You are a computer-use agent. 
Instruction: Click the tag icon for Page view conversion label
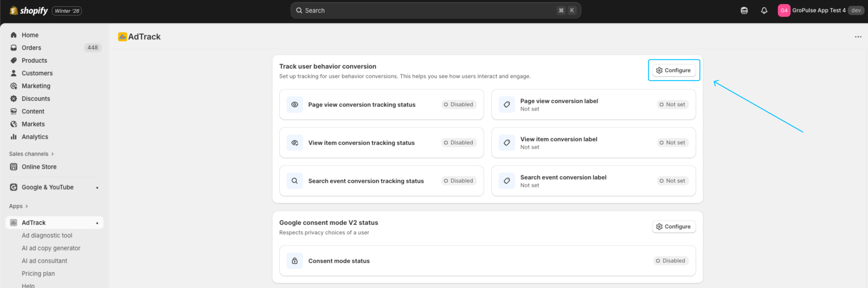507,104
